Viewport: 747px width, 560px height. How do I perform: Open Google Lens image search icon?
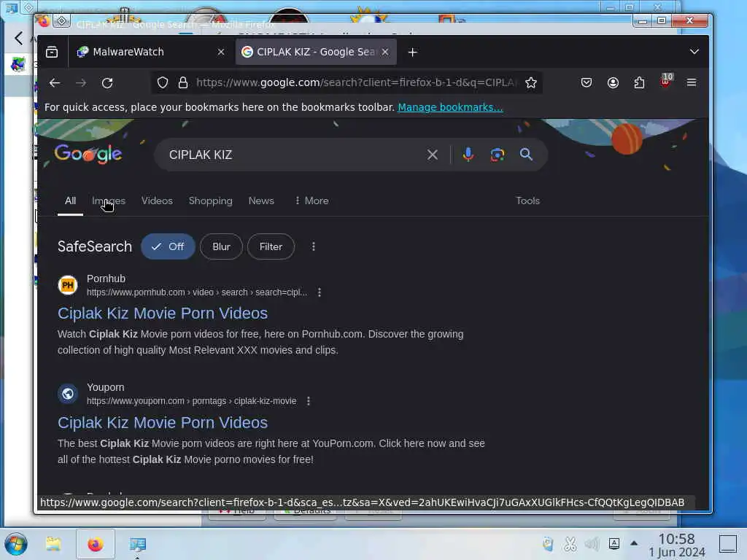point(497,155)
